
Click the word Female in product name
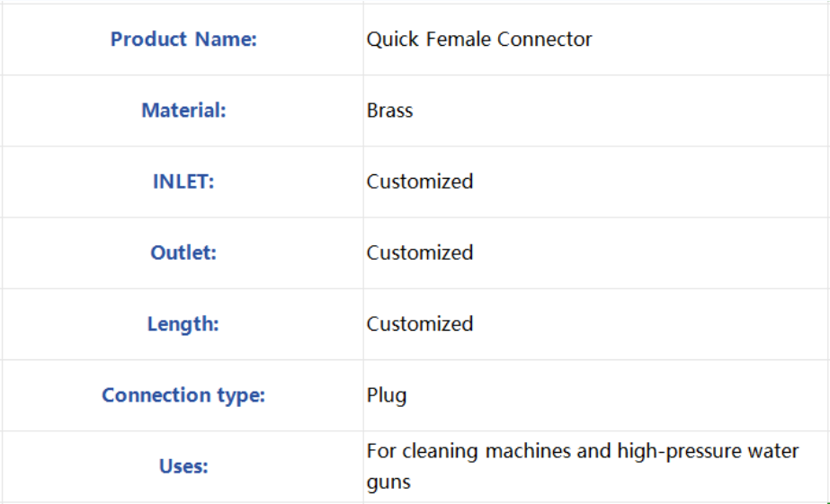pyautogui.click(x=459, y=40)
